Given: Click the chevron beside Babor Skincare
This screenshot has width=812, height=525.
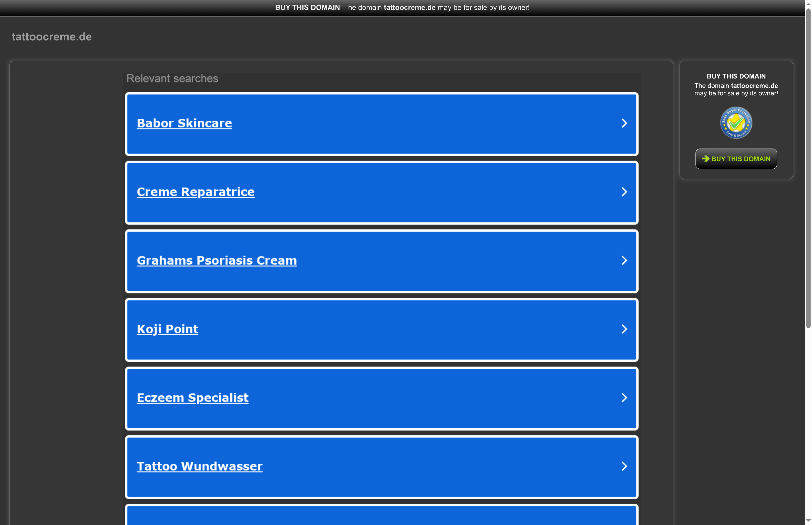Looking at the screenshot, I should coord(625,123).
